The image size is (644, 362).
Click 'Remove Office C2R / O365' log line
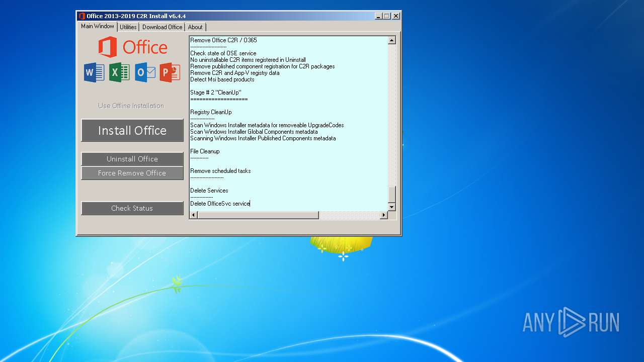(223, 40)
